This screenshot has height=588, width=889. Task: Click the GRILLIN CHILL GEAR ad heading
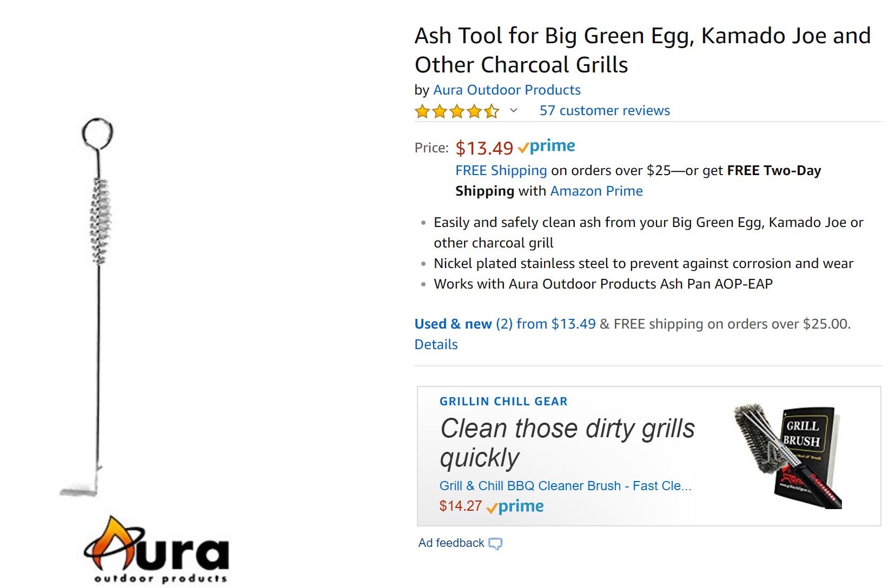coord(503,402)
